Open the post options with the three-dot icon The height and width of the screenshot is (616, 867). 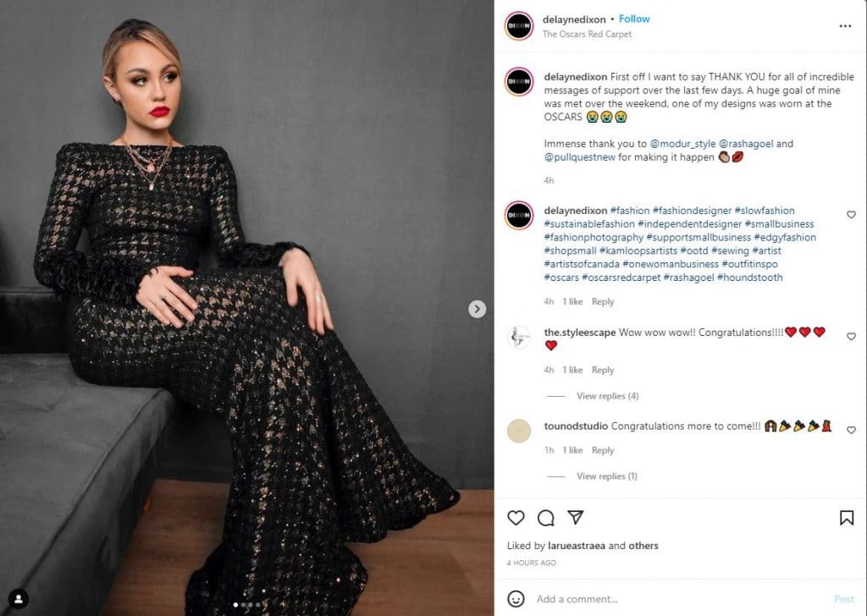coord(846,26)
